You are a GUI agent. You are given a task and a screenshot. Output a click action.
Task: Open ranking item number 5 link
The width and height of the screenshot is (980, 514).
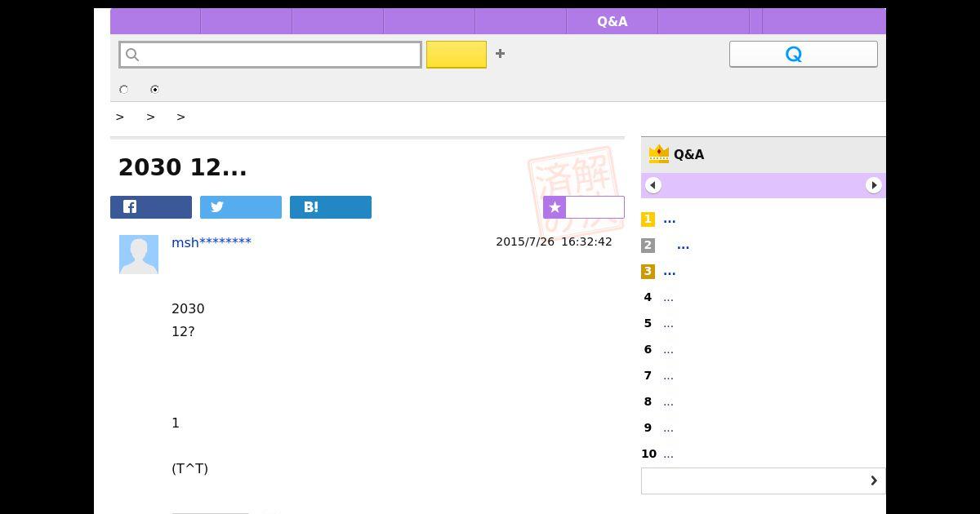(x=668, y=324)
